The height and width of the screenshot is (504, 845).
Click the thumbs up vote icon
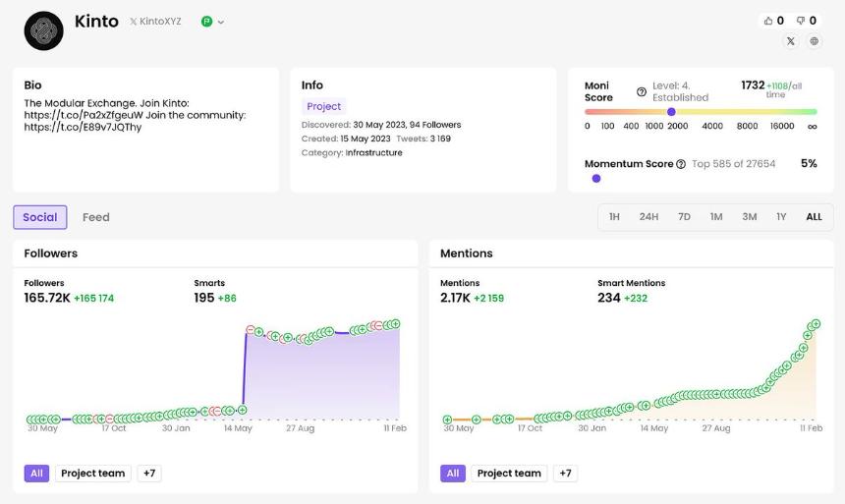coord(768,21)
